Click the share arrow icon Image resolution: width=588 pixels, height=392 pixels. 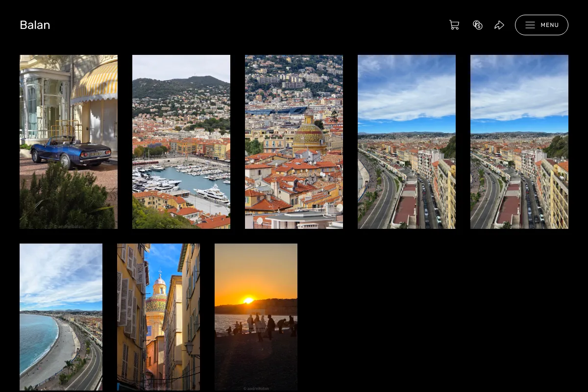click(x=499, y=25)
